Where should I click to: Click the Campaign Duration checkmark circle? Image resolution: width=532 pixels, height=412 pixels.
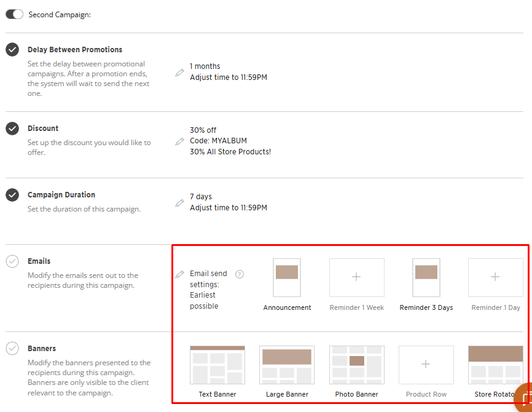[x=12, y=195]
